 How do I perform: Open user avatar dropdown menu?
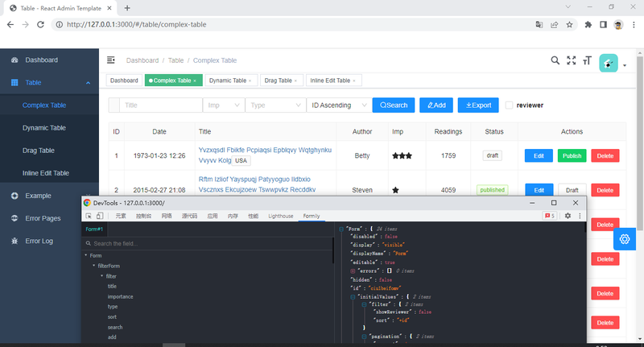(x=613, y=64)
